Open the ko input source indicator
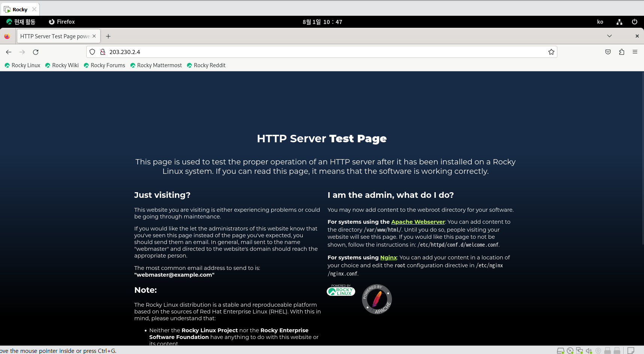The width and height of the screenshot is (644, 354). coord(600,22)
